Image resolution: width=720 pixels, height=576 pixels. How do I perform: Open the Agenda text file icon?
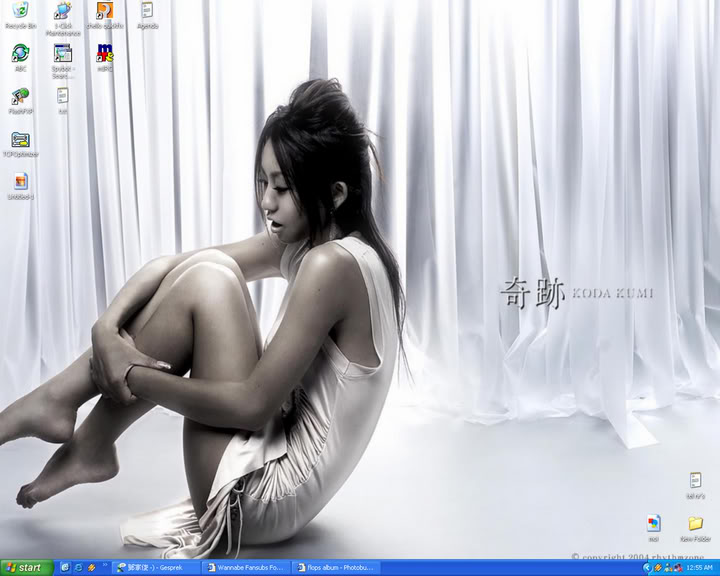point(147,15)
